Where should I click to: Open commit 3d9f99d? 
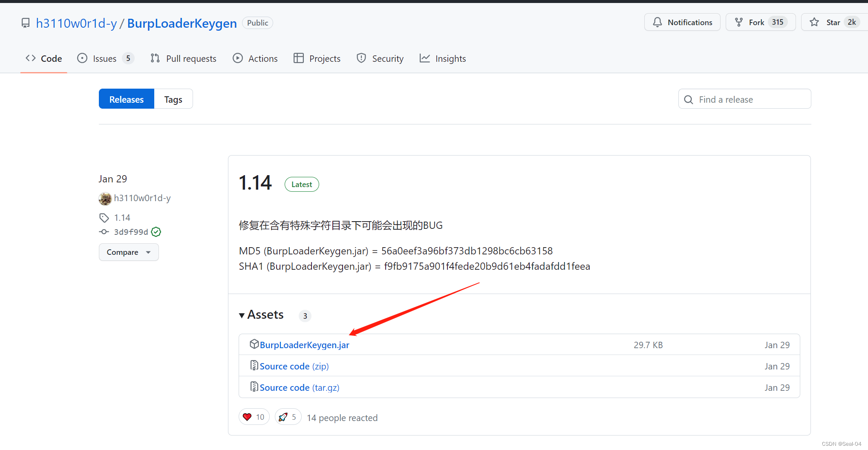131,232
